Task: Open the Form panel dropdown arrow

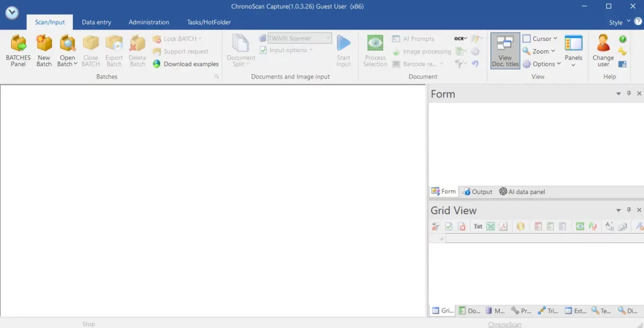Action: coord(619,94)
